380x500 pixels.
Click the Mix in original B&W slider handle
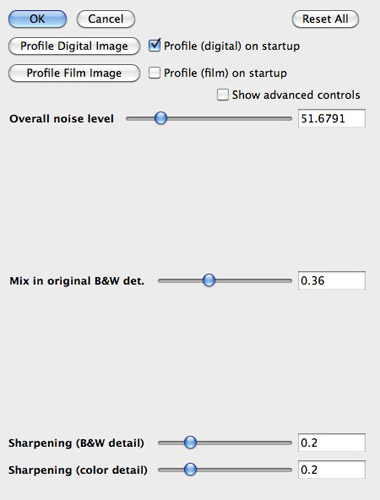click(209, 280)
